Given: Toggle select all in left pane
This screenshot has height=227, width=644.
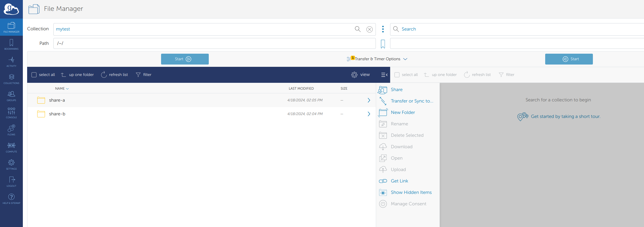Looking at the screenshot, I should 43,75.
